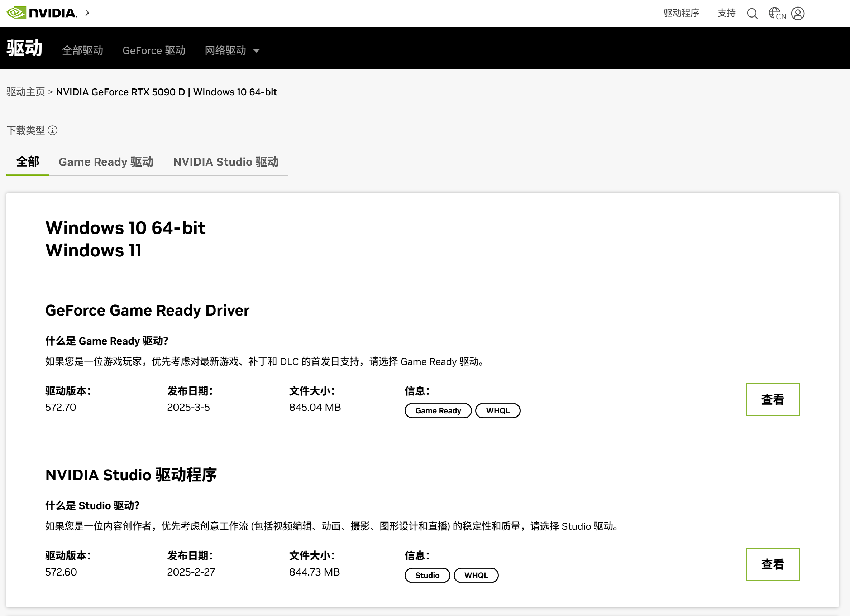Click the 下载类型 info icon

tap(52, 130)
